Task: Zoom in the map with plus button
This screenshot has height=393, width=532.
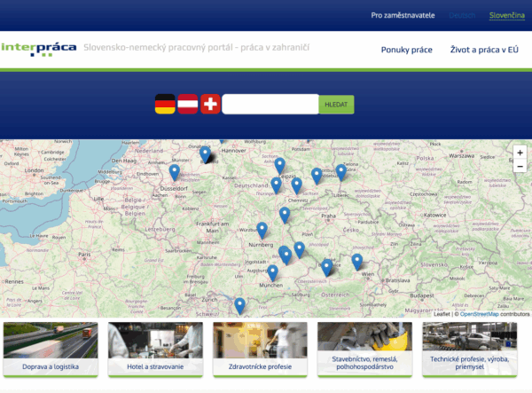Action: (520, 153)
